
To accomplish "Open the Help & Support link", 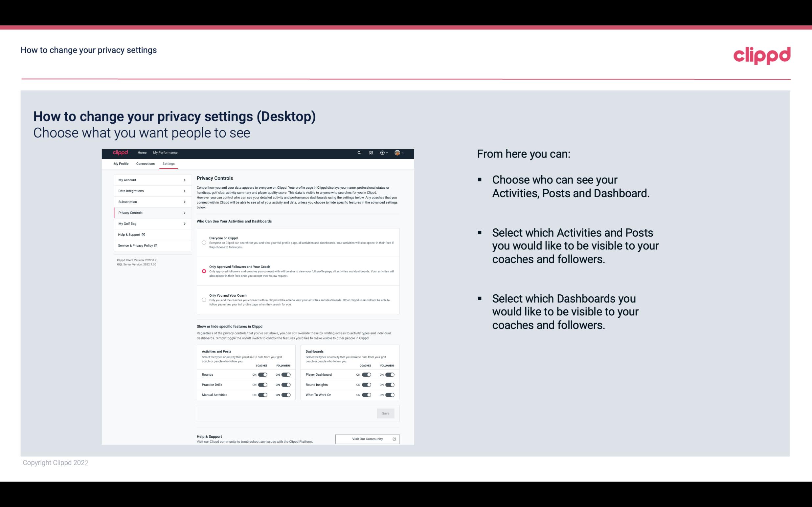I will tap(130, 235).
